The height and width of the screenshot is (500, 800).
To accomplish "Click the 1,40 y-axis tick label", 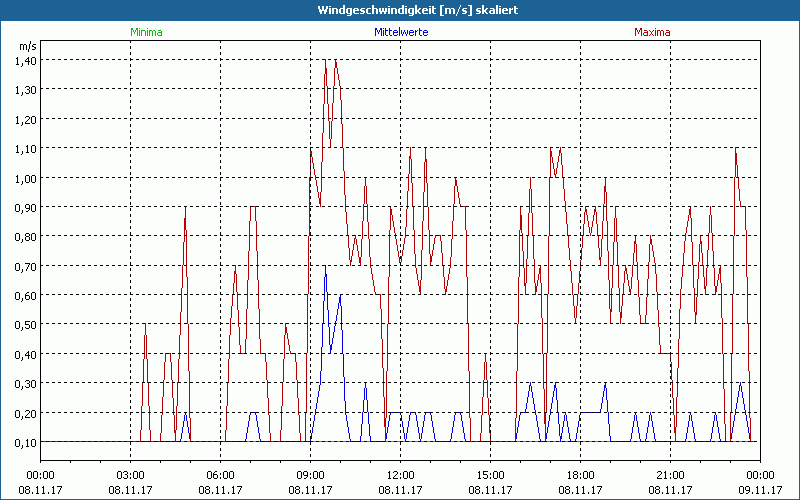I will pos(25,60).
